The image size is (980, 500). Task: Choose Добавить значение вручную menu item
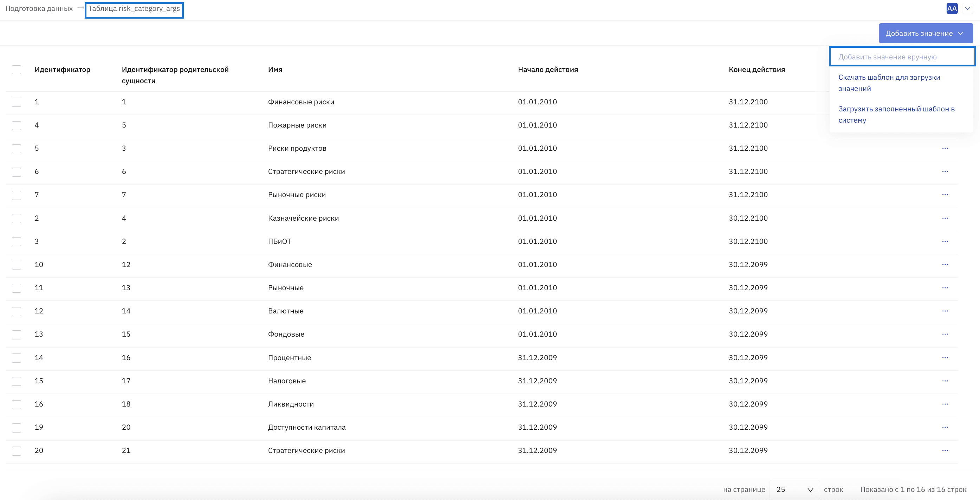[x=902, y=57]
